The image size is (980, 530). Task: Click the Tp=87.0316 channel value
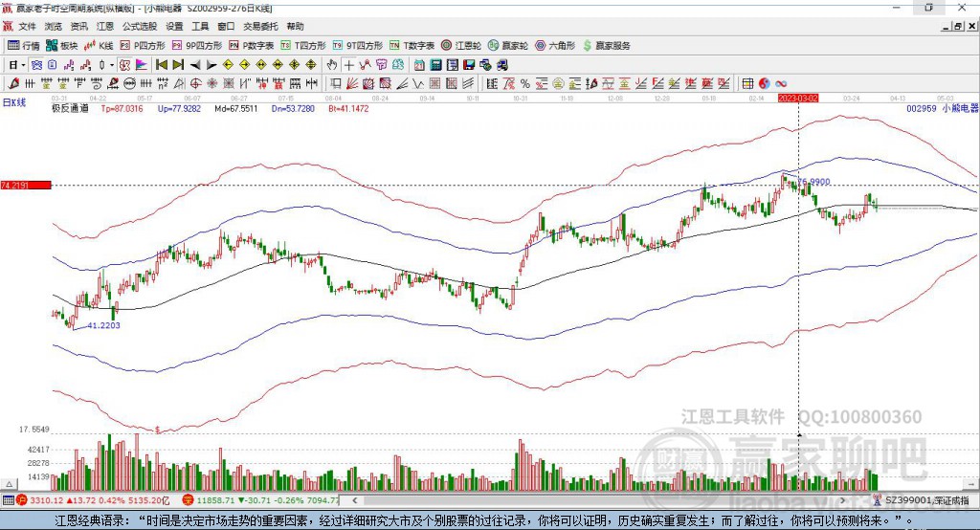tap(122, 109)
